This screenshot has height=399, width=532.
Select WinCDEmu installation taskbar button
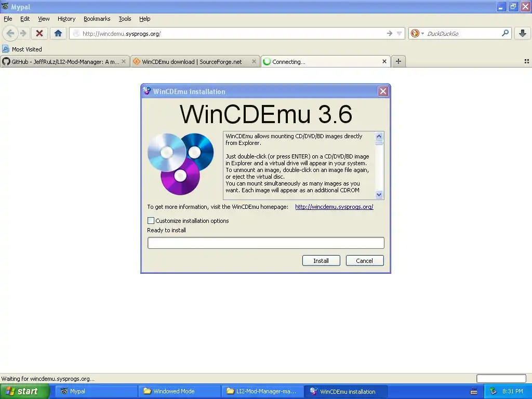click(x=345, y=391)
